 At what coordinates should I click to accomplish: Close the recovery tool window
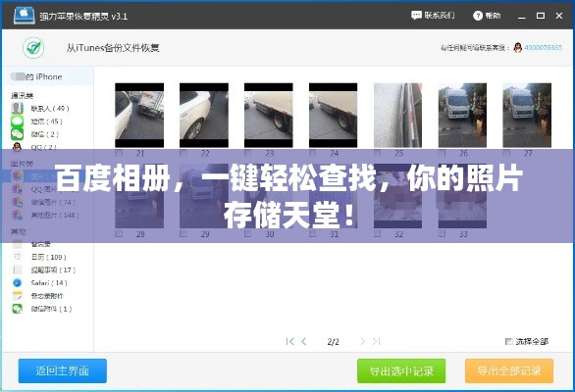[559, 16]
